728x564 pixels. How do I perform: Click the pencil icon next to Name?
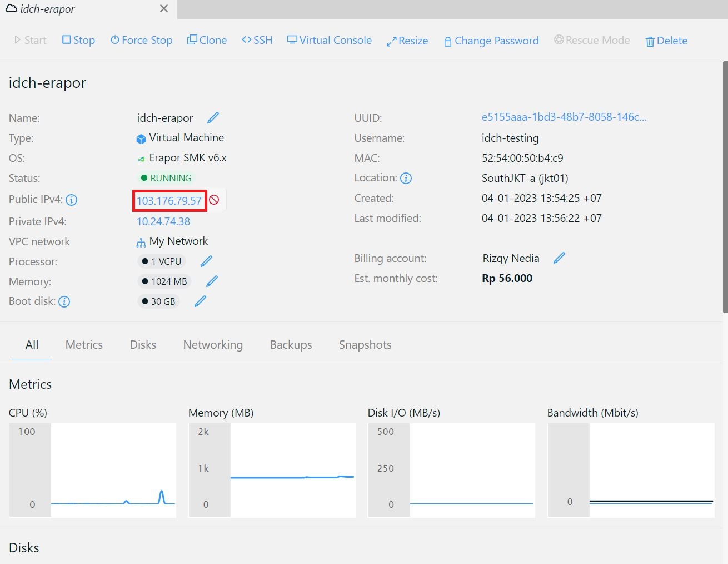213,118
